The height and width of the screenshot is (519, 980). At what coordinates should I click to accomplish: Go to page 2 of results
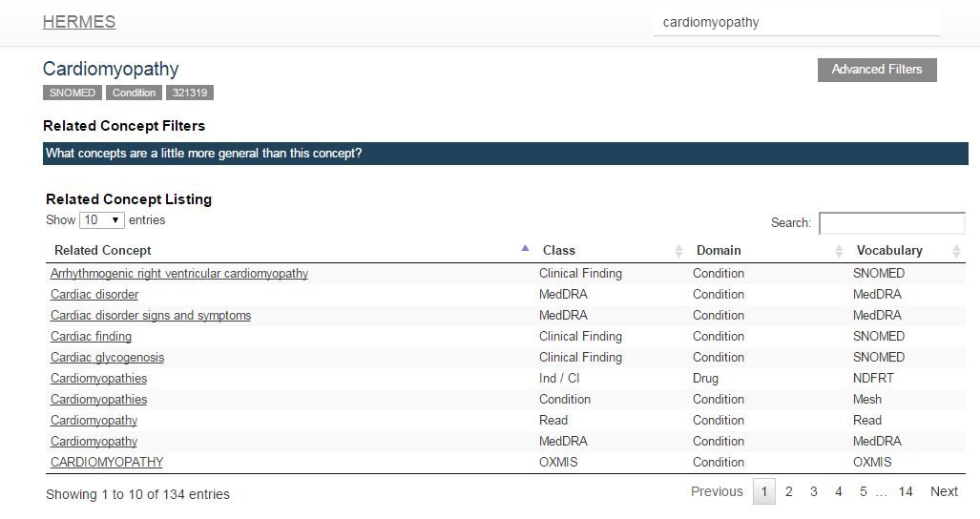pos(789,492)
